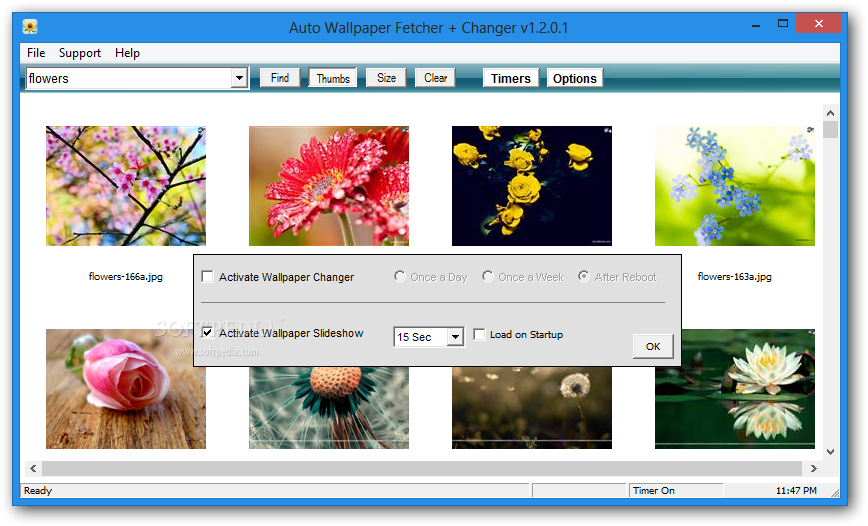868x526 pixels.
Task: Select the blue forget-me-not thumbnail
Action: click(x=735, y=186)
